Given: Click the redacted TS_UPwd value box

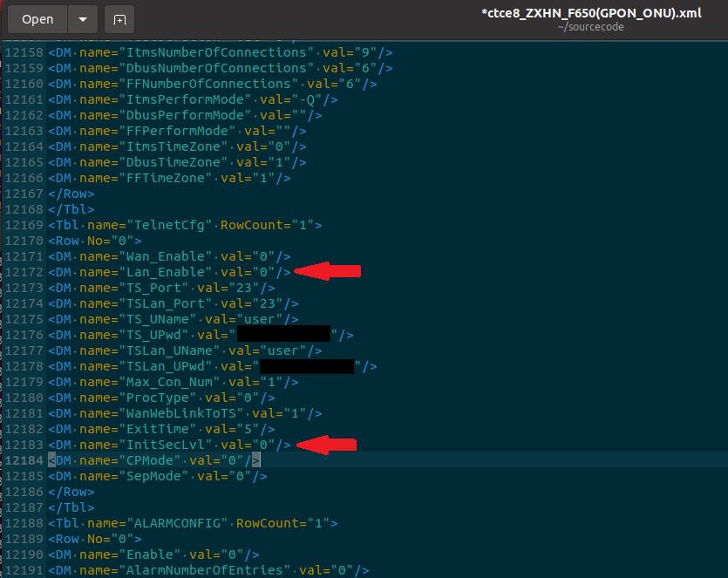Looking at the screenshot, I should (283, 335).
